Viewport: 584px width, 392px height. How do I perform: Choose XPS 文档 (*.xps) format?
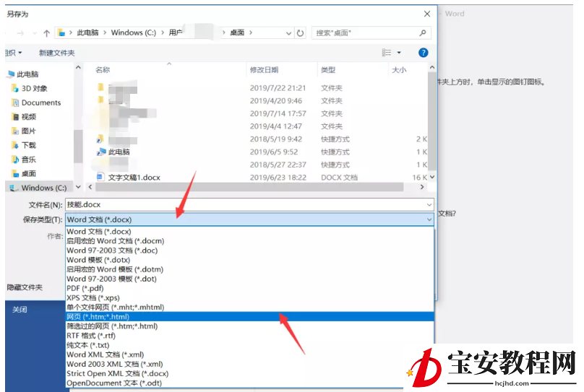[x=249, y=298]
